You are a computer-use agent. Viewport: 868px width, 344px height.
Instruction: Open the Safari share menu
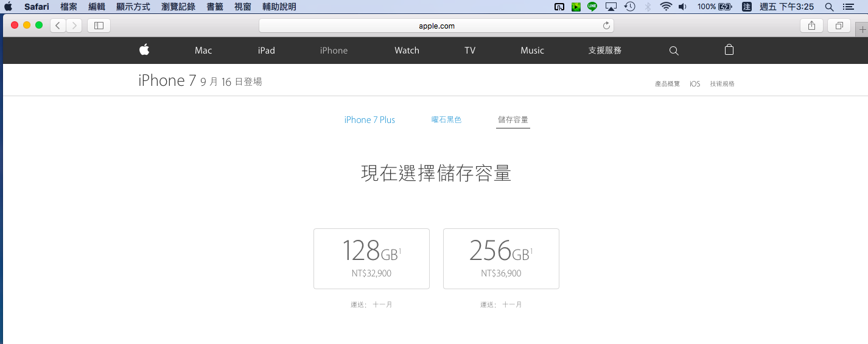tap(811, 26)
